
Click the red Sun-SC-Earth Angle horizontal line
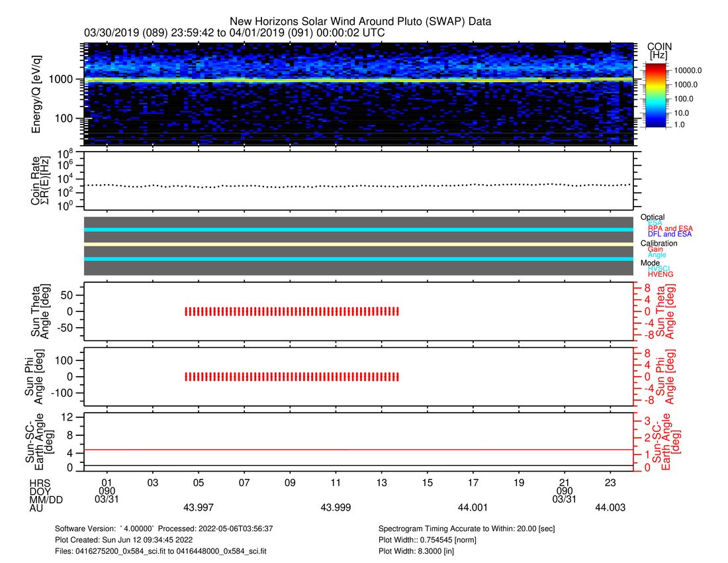[357, 450]
